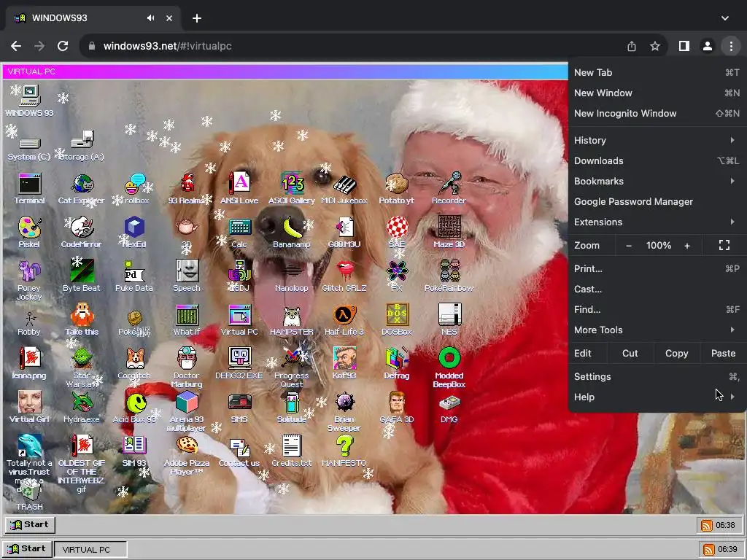Open a new browser tab
This screenshot has width=747, height=560.
pyautogui.click(x=197, y=18)
